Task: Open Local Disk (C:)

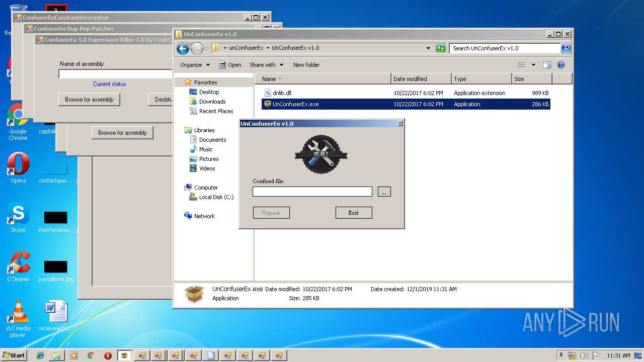Action: [x=216, y=197]
